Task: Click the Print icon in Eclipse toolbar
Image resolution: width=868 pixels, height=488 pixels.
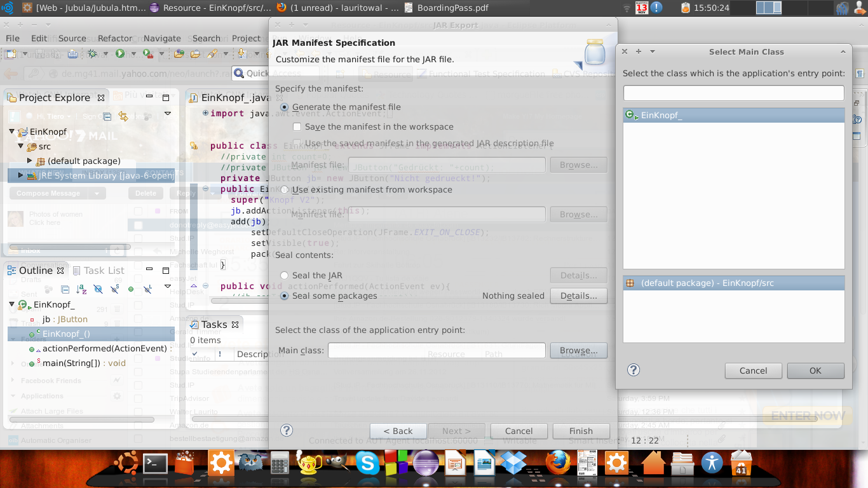Action: (x=72, y=53)
